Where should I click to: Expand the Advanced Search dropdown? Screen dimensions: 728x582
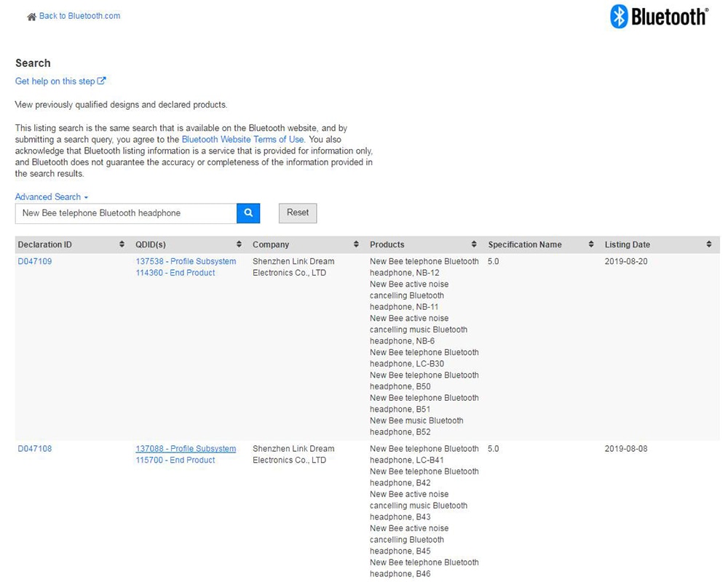coord(52,196)
